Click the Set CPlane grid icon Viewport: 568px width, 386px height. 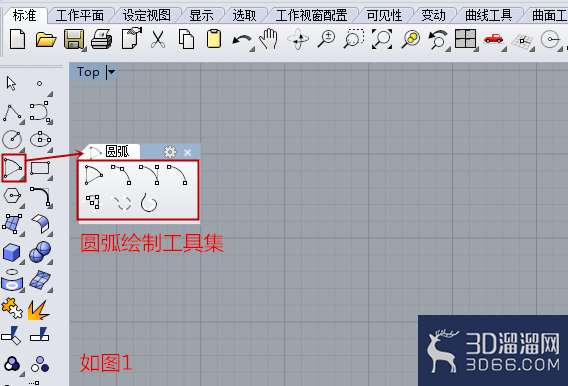[x=522, y=41]
